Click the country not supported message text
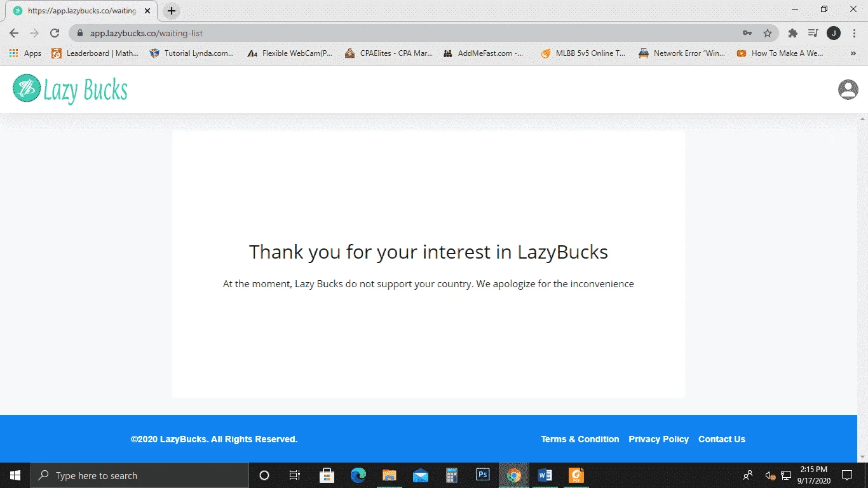 click(428, 284)
